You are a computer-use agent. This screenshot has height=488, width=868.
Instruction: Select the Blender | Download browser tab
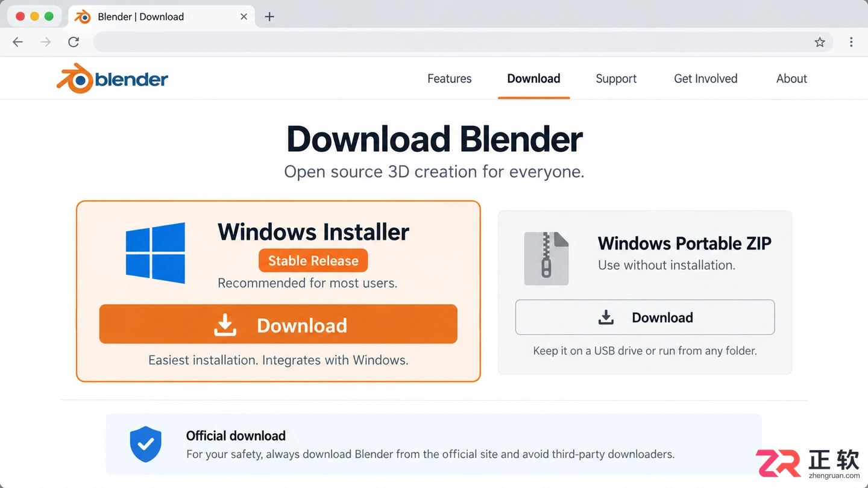[x=162, y=17]
